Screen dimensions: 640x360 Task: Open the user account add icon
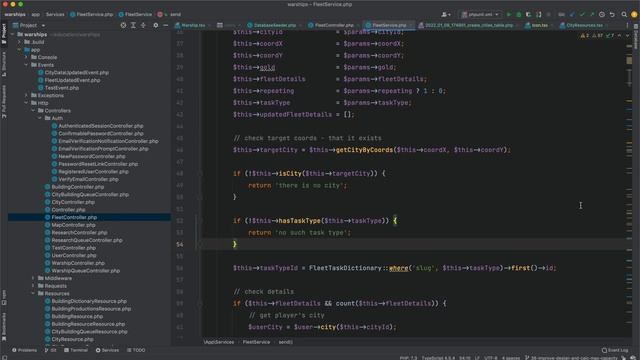tap(445, 14)
